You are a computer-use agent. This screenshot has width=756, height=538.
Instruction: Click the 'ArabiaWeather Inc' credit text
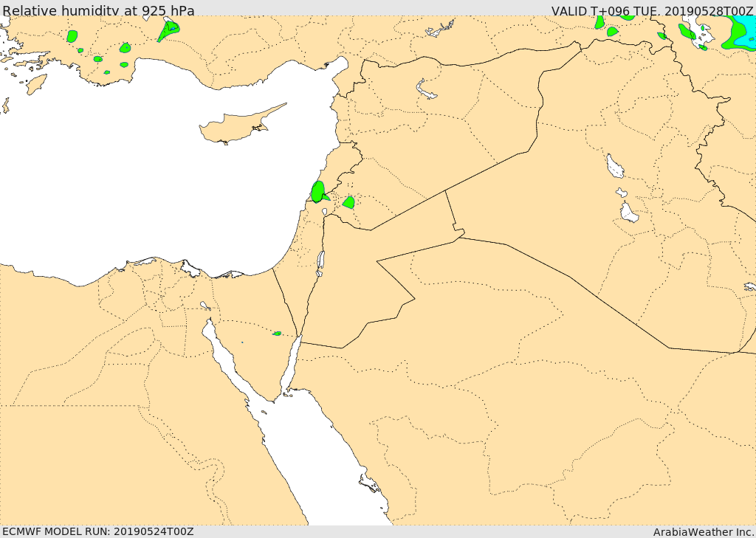pos(704,532)
